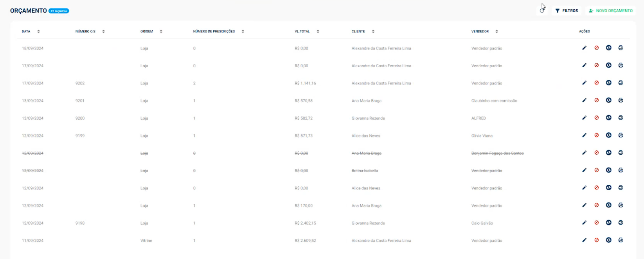
Task: Sort by CLIENTE column arrows
Action: 373,31
